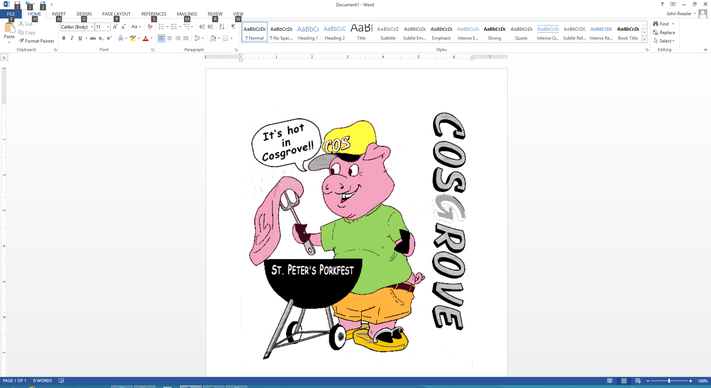Apply the Book Title style

[628, 32]
